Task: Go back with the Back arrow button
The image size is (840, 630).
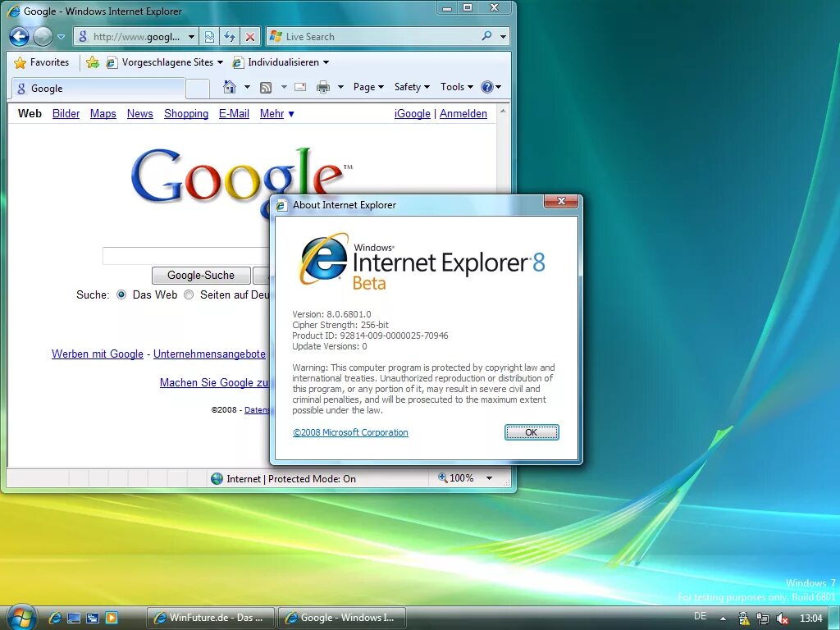Action: coord(20,36)
